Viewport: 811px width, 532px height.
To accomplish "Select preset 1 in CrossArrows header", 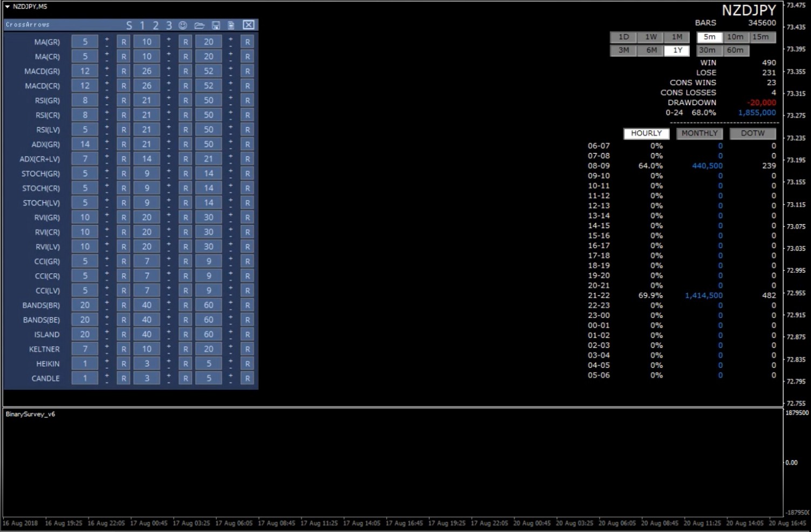I will (142, 25).
